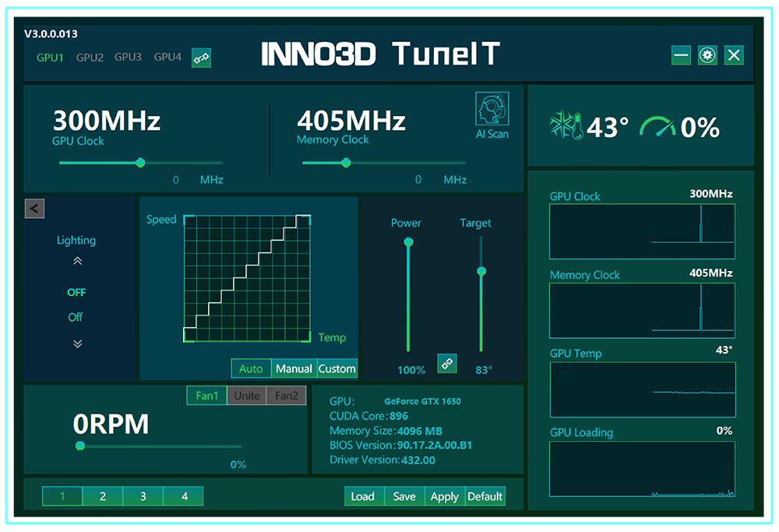Click the Apply button
The width and height of the screenshot is (779, 532).
[x=445, y=496]
